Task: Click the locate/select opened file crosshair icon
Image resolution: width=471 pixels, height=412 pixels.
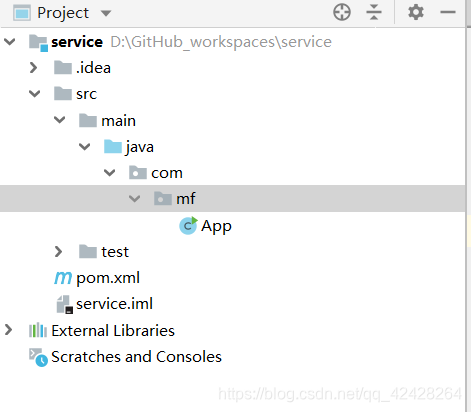Action: click(342, 13)
